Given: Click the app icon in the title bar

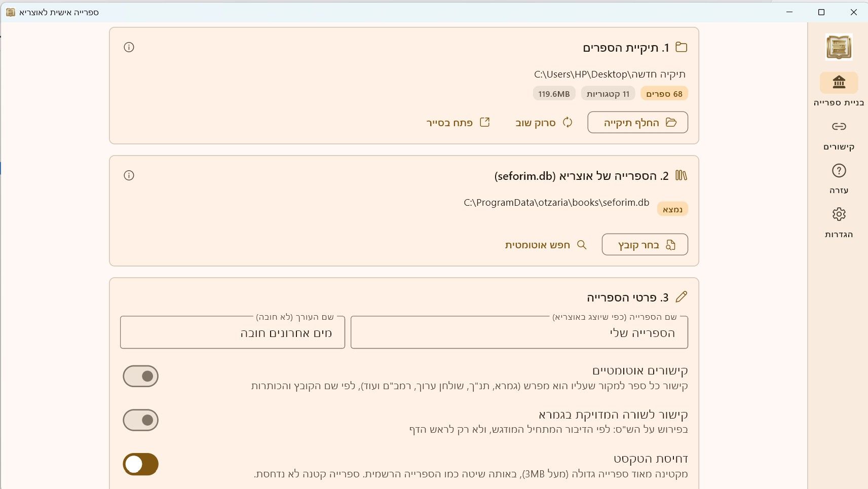Looking at the screenshot, I should tap(10, 12).
